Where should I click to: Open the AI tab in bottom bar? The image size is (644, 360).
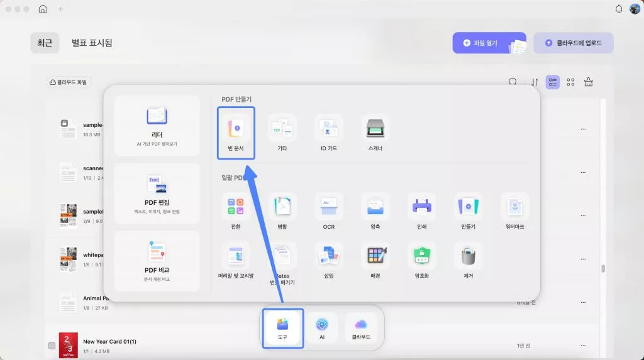(x=322, y=329)
